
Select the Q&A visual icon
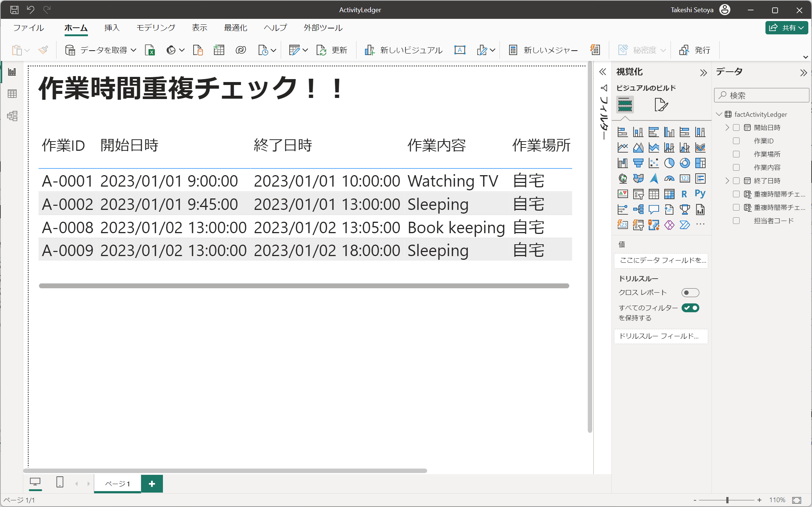(654, 210)
